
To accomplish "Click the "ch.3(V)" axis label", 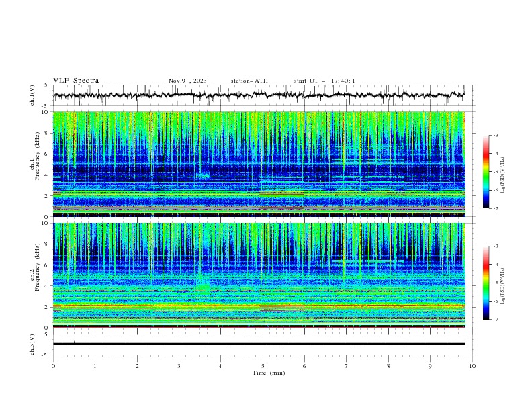I will click(32, 345).
